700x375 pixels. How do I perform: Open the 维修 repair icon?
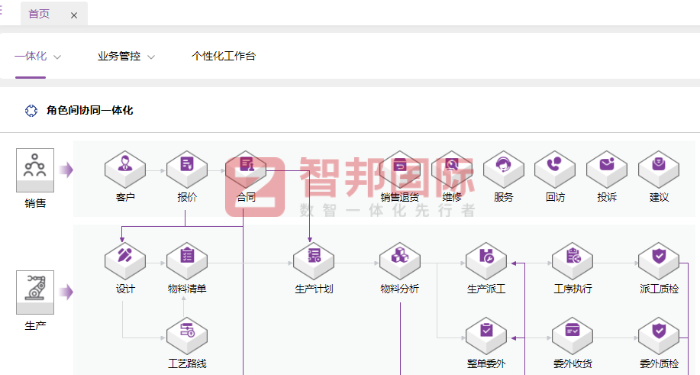452,169
